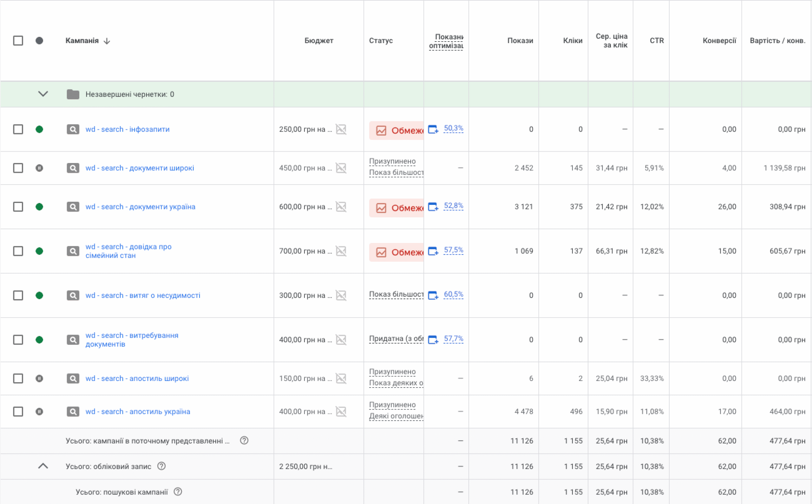Sort by Кампанія column using arrow

107,41
